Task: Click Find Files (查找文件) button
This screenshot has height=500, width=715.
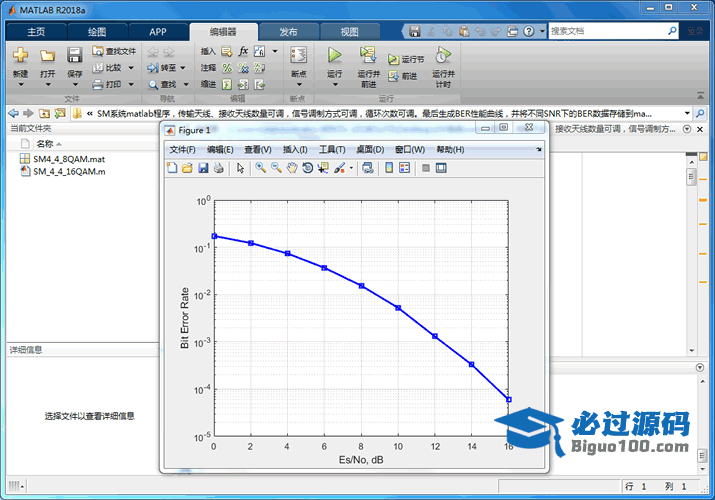Action: pyautogui.click(x=114, y=51)
